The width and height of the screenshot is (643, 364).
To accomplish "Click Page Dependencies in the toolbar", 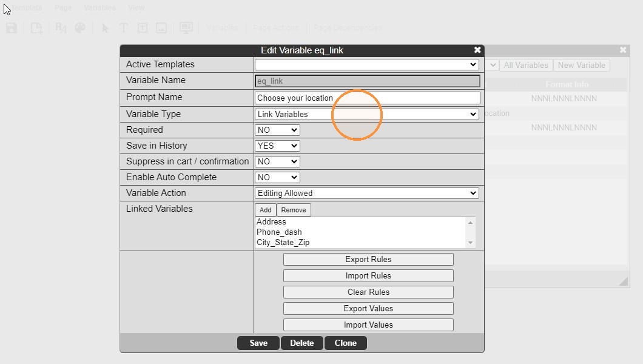I will (x=348, y=28).
